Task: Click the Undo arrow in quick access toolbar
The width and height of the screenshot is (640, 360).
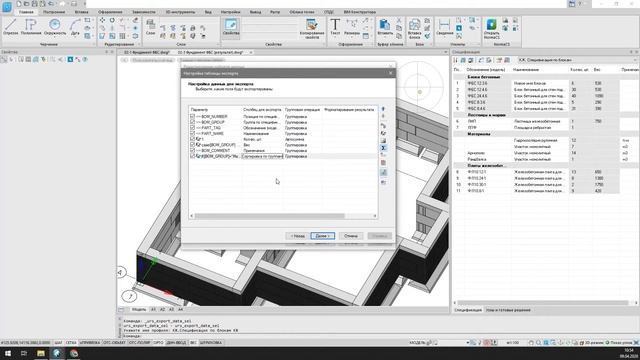Action: pyautogui.click(x=51, y=4)
